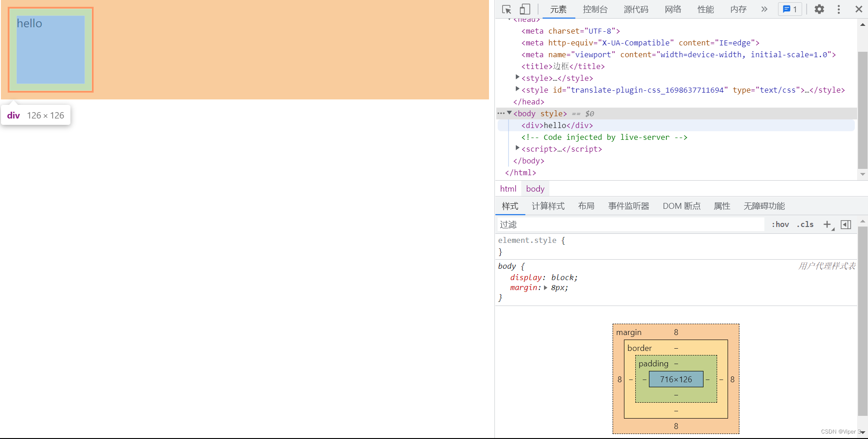Click the styles panel scrollbar thumb

pos(862,321)
